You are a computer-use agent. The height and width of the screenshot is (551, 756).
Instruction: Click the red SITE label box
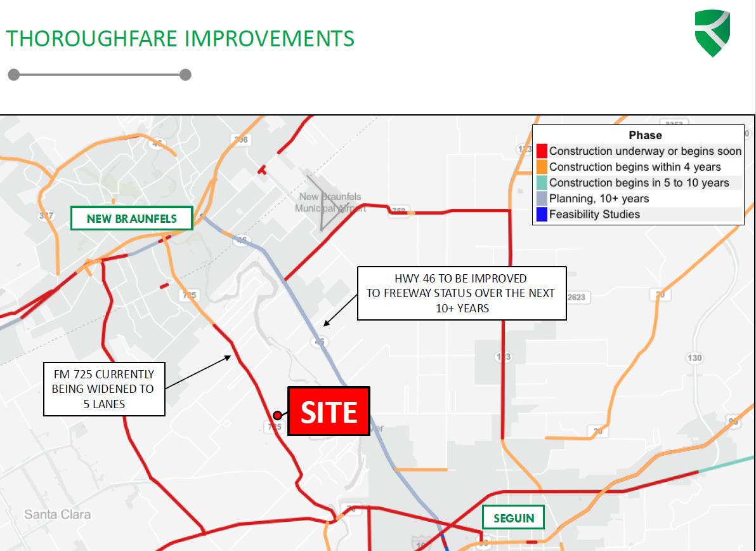pos(329,411)
